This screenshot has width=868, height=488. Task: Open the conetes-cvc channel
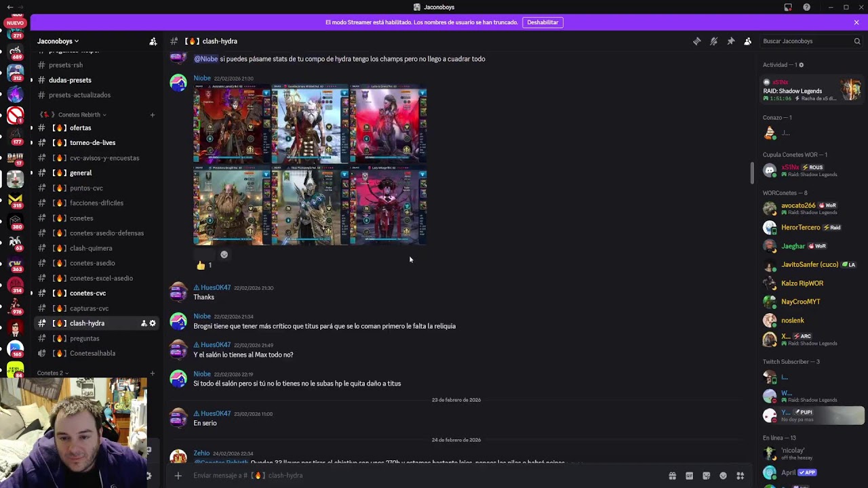point(95,293)
